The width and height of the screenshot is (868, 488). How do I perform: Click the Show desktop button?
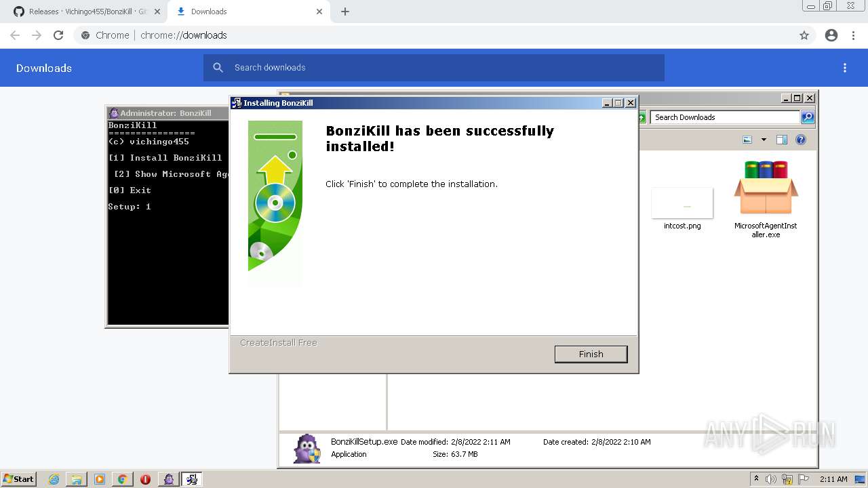(x=860, y=479)
